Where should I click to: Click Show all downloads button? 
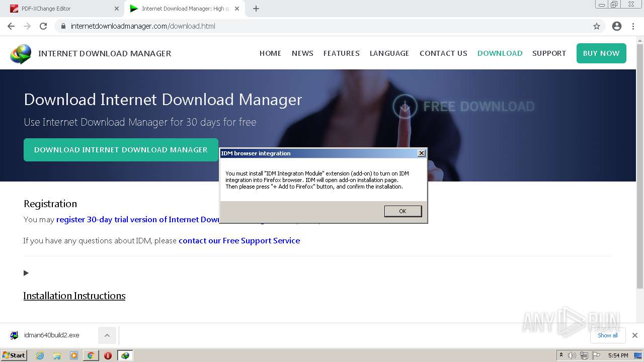(x=608, y=335)
